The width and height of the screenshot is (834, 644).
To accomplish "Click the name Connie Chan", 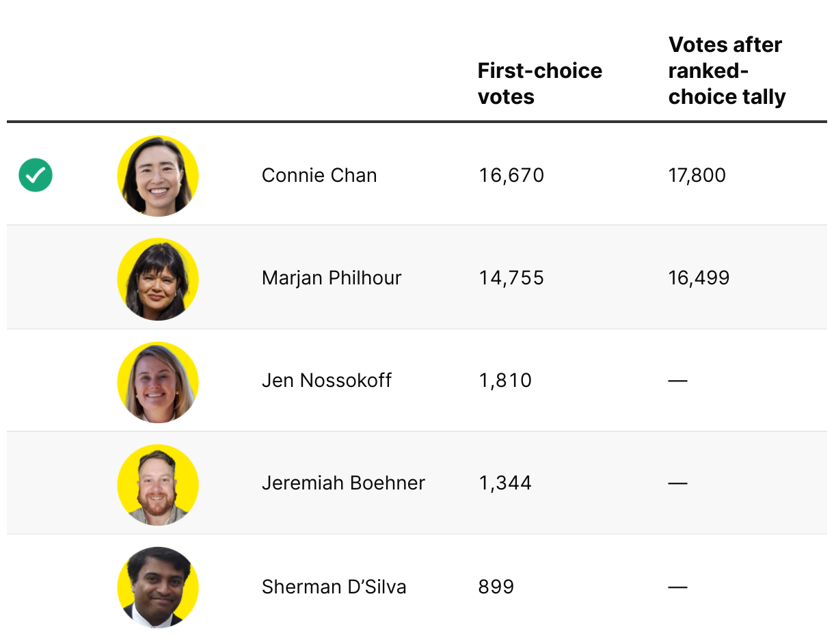I will [x=319, y=175].
